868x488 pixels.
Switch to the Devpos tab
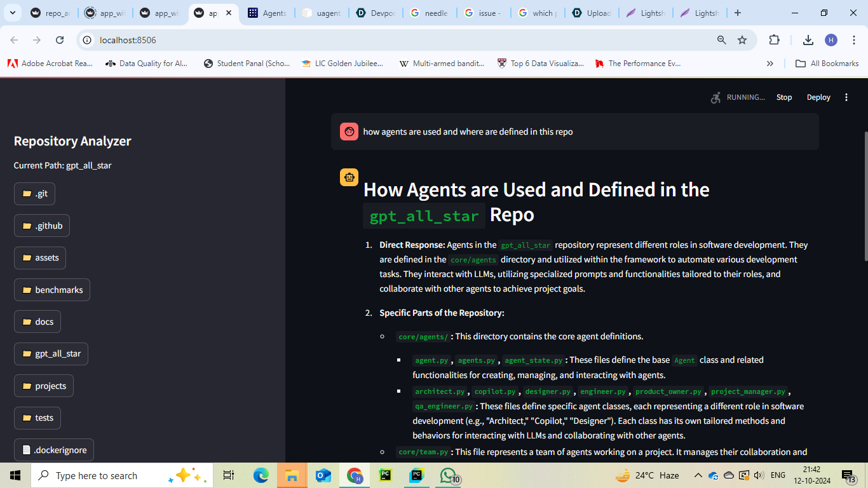[x=376, y=13]
